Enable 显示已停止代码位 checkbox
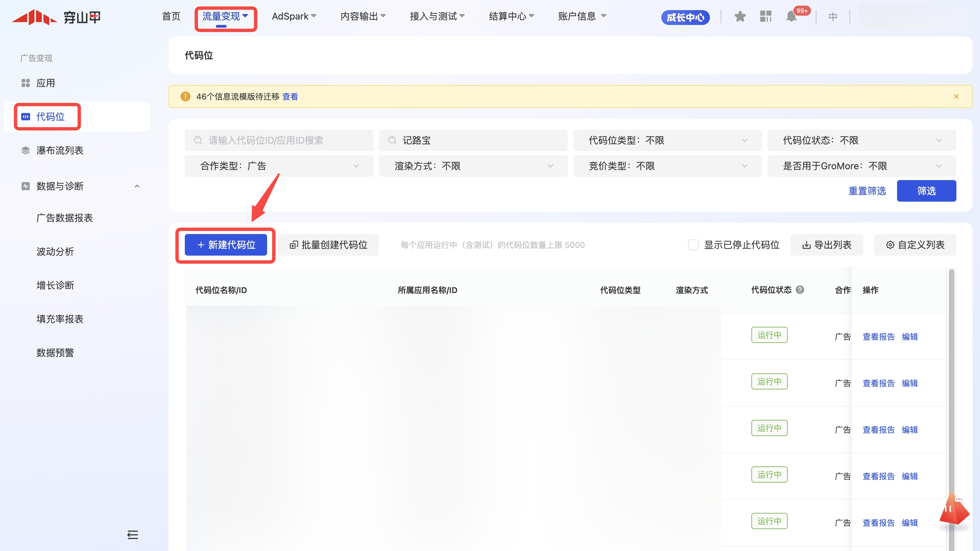980x551 pixels. point(693,245)
